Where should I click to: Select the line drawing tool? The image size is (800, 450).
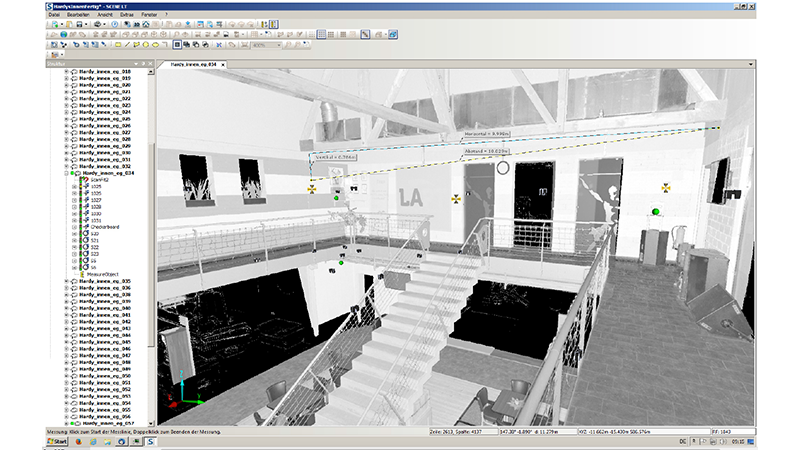click(128, 45)
